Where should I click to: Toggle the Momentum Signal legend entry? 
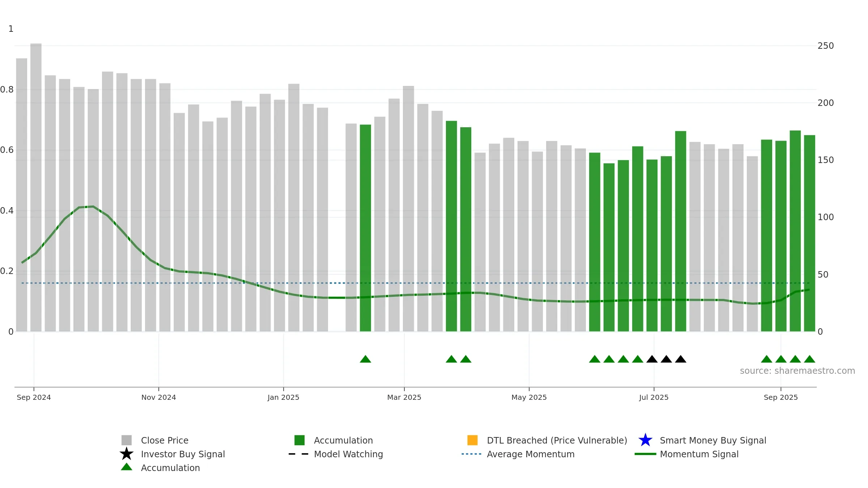point(699,454)
